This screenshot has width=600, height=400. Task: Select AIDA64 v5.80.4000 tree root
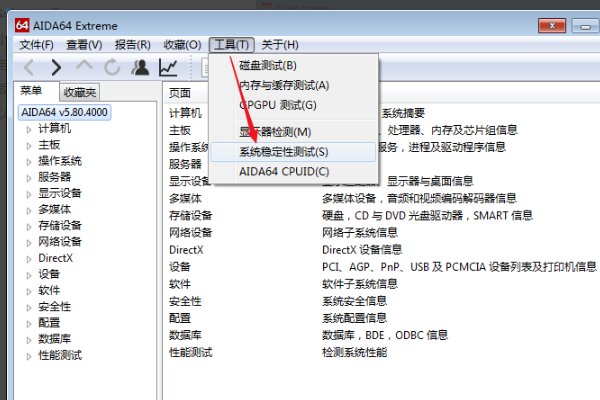64,112
